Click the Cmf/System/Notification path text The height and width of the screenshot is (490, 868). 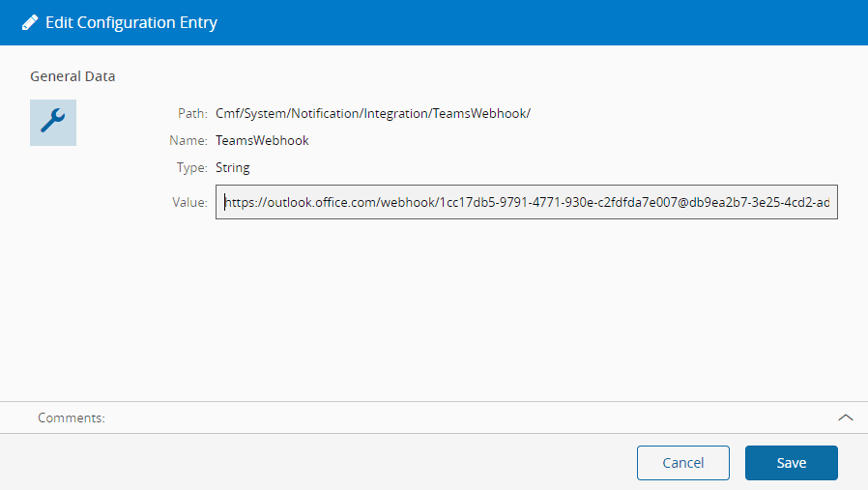click(373, 114)
